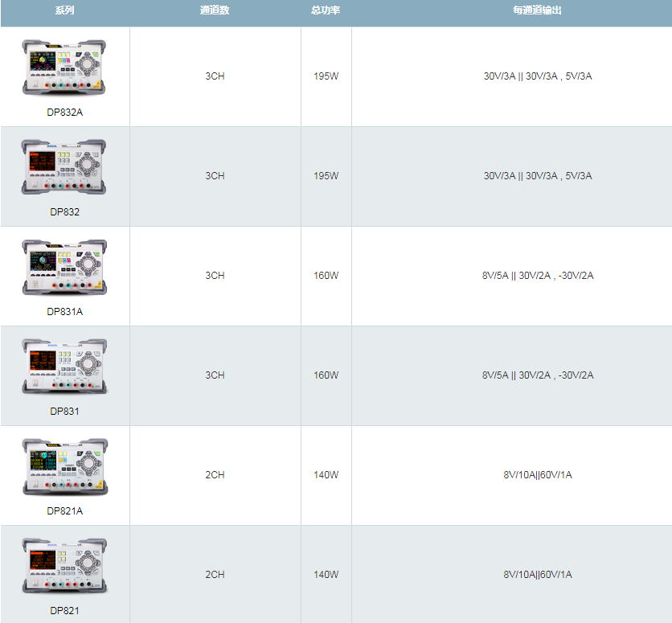Screen dimensions: 672x623
Task: Click the DP821A model name
Action: point(65,511)
